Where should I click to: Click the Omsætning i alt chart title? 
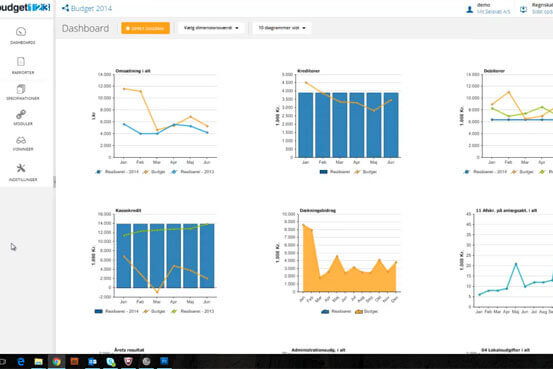click(133, 71)
